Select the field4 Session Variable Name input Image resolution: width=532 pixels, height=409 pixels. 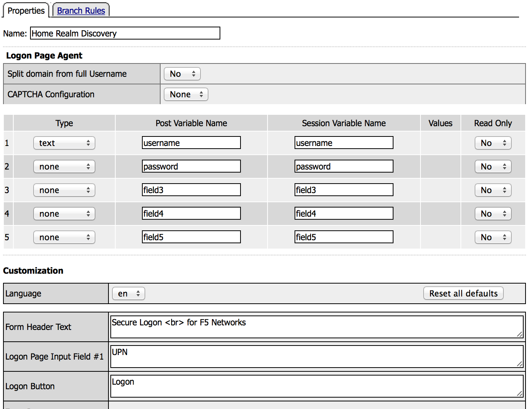pos(344,214)
